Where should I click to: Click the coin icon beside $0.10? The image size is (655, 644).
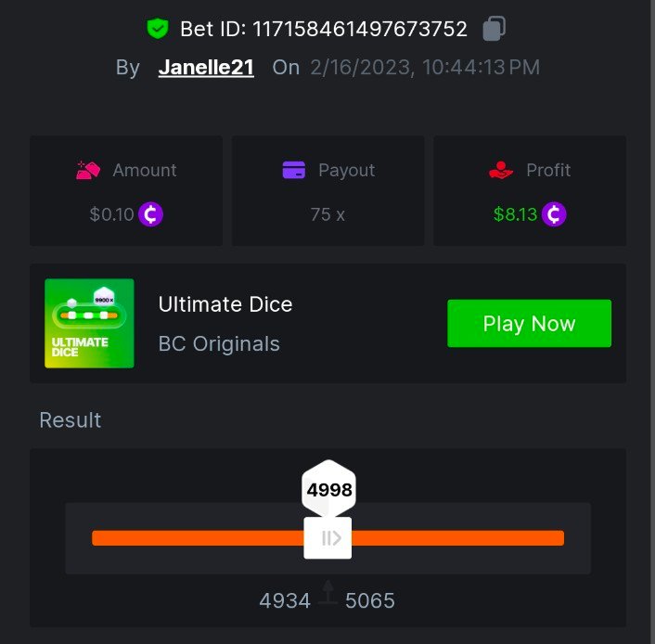click(x=150, y=214)
